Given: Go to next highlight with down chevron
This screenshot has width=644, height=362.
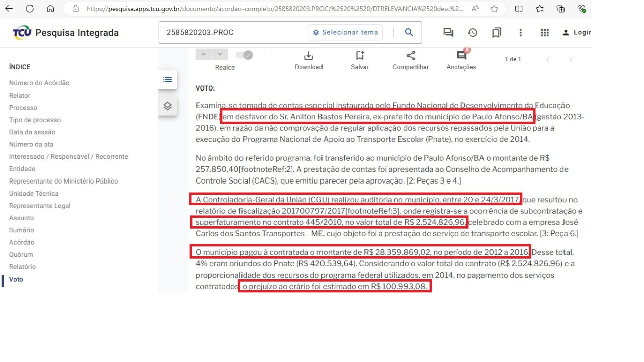Looking at the screenshot, I should coord(220,54).
